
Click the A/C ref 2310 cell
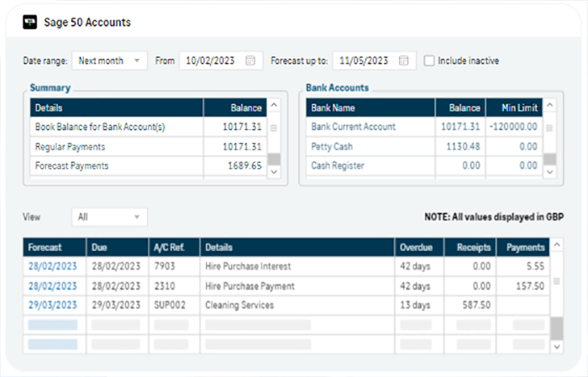(175, 286)
